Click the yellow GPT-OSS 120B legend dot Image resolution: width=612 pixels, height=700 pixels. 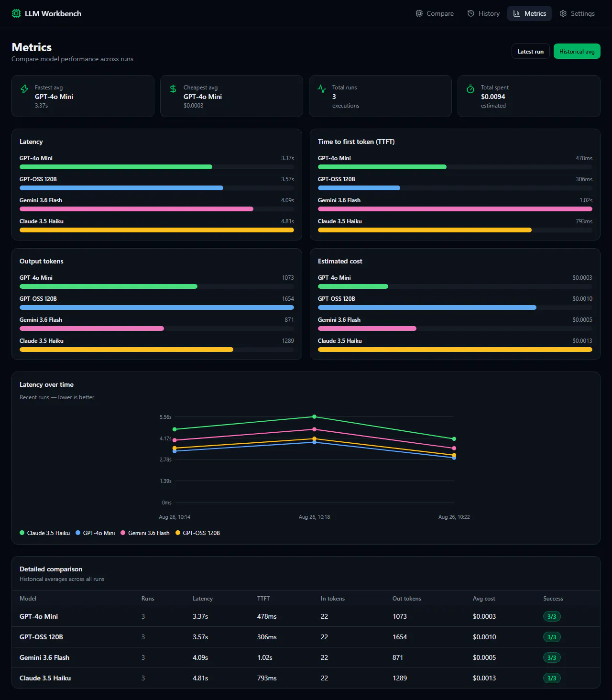178,533
